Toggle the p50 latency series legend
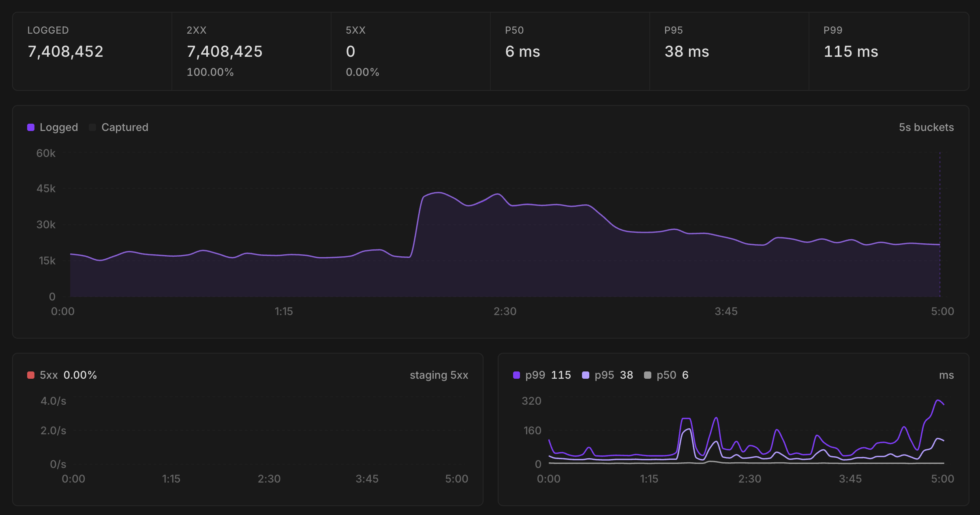Image resolution: width=980 pixels, height=515 pixels. click(x=666, y=375)
